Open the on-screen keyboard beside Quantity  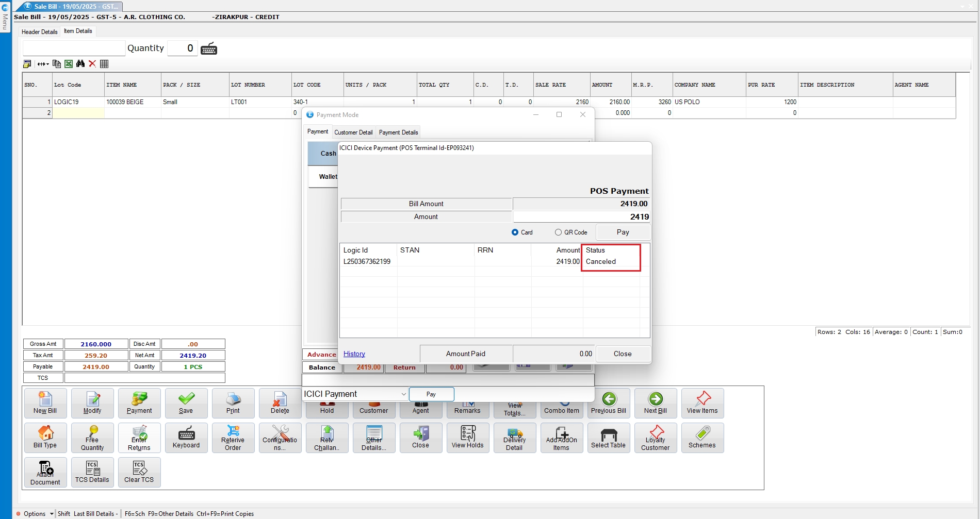pyautogui.click(x=209, y=49)
